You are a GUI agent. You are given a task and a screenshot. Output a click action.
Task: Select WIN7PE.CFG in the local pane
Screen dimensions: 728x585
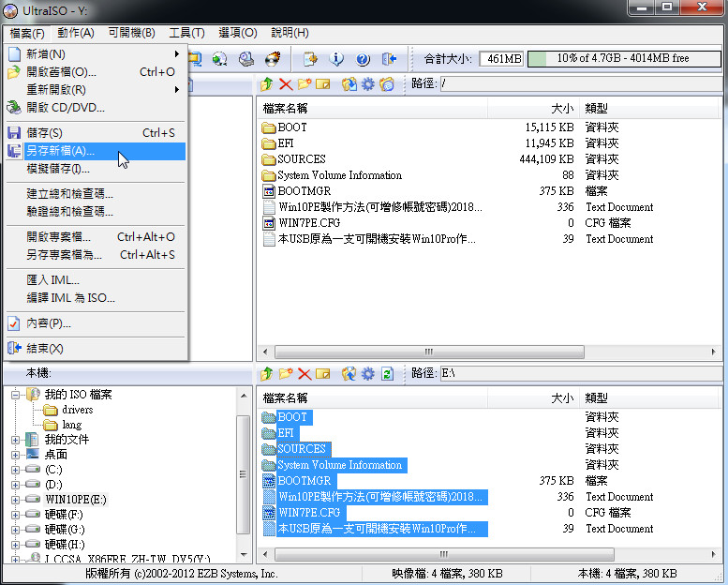coord(309,513)
